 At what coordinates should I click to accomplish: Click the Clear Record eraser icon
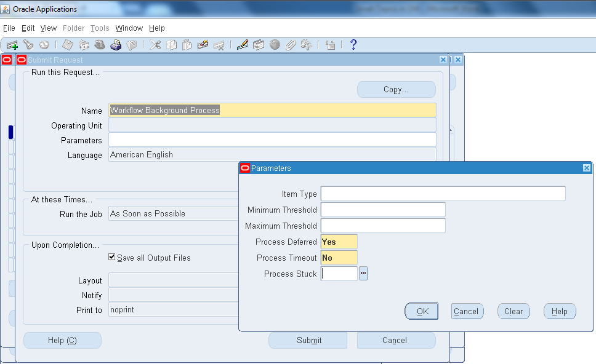click(203, 45)
